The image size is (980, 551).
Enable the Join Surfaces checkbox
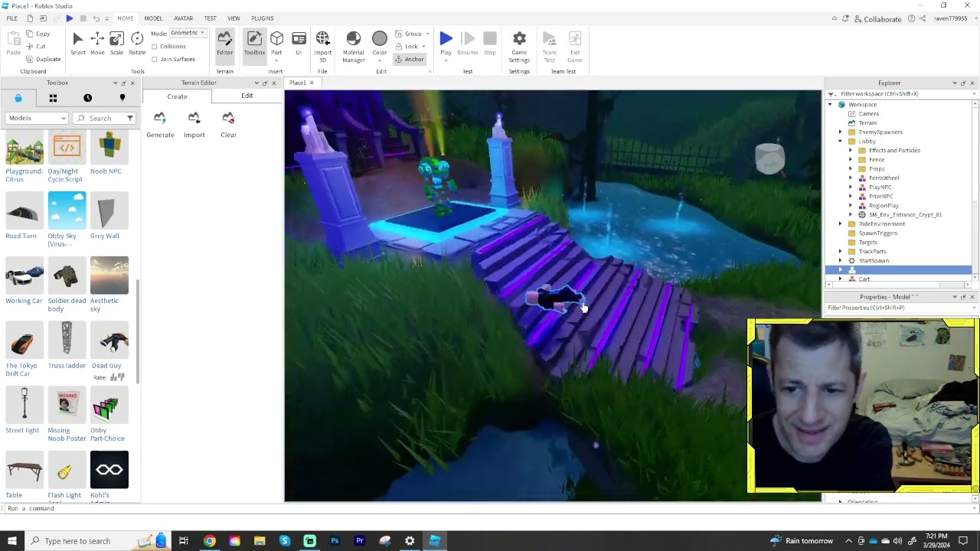click(x=155, y=59)
